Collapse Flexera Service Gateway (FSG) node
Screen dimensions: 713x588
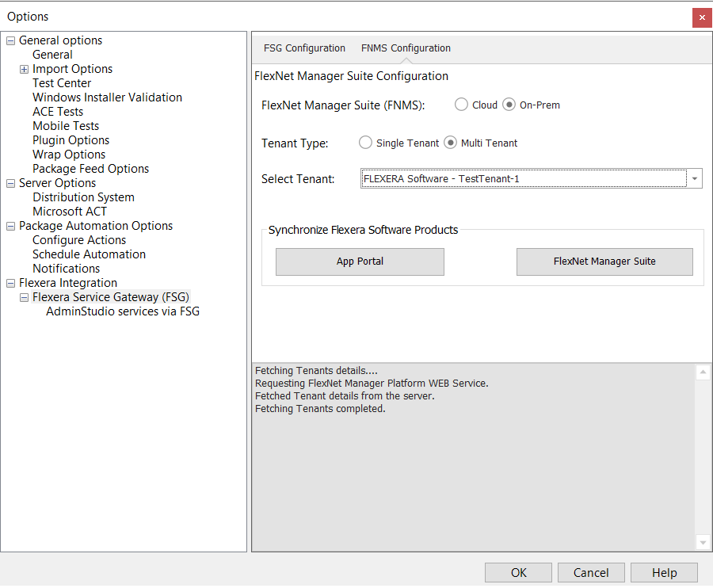25,297
